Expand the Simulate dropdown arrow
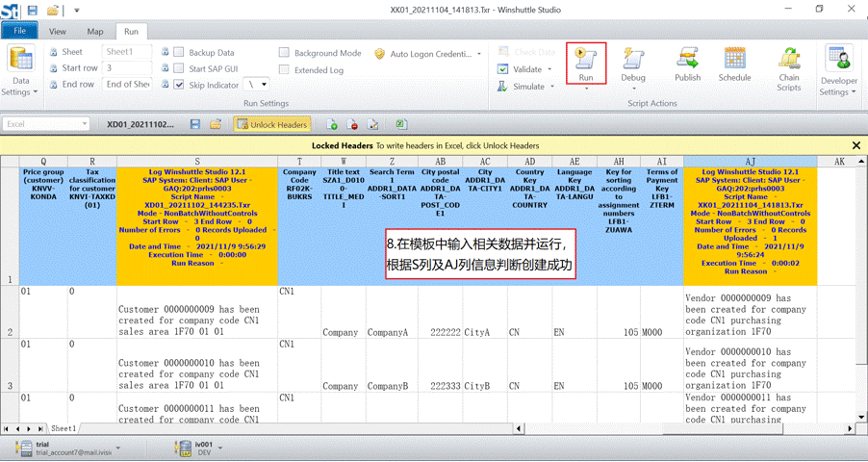Image resolution: width=868 pixels, height=462 pixels. tap(552, 87)
